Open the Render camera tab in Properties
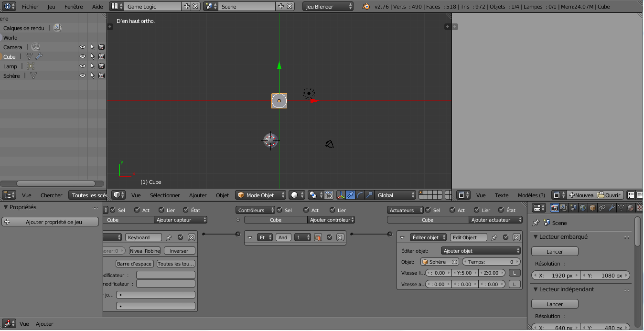This screenshot has width=644, height=331. 555,207
